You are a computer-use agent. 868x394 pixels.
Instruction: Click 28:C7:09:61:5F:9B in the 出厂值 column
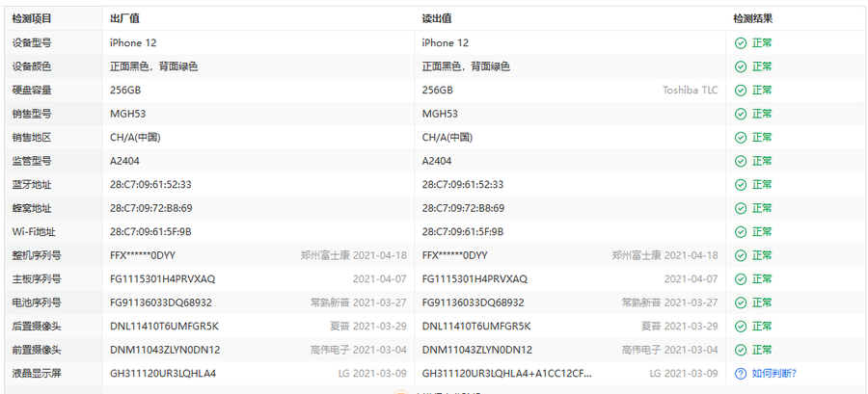(150, 231)
